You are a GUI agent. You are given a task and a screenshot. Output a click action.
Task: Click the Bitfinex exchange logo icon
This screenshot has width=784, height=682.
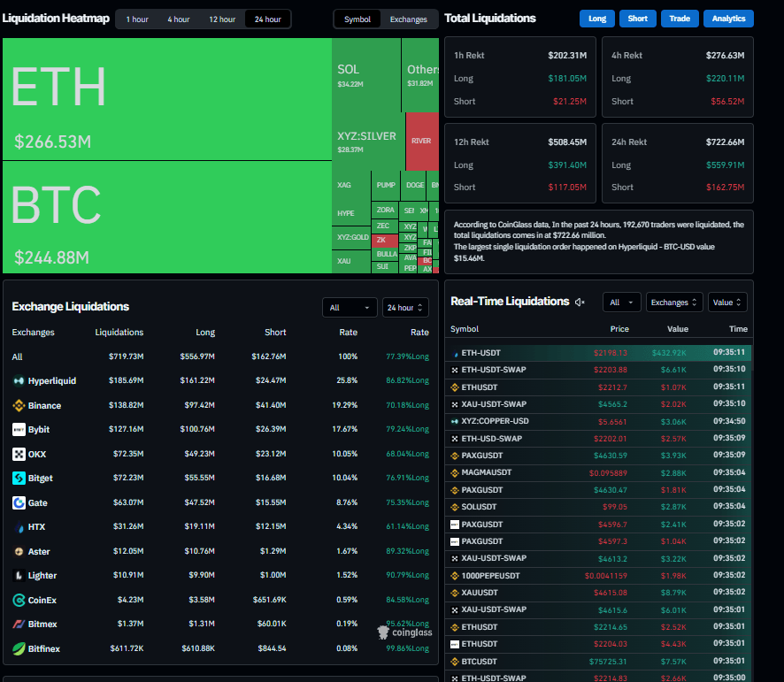[19, 648]
